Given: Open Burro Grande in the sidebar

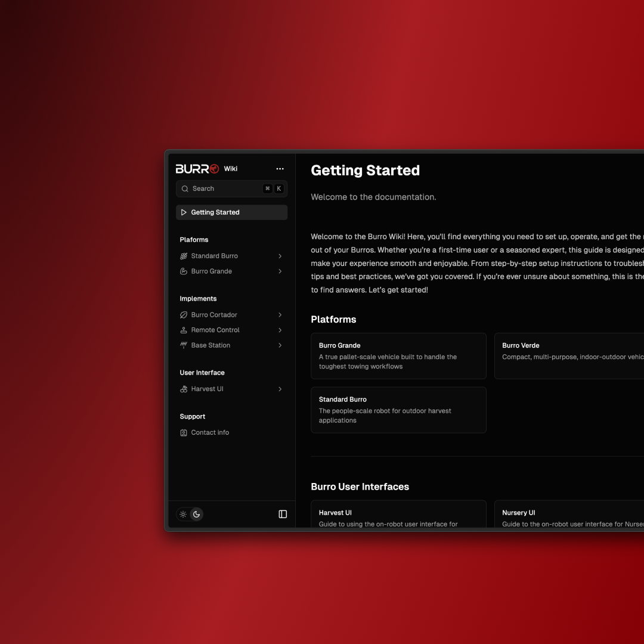Looking at the screenshot, I should [x=231, y=271].
